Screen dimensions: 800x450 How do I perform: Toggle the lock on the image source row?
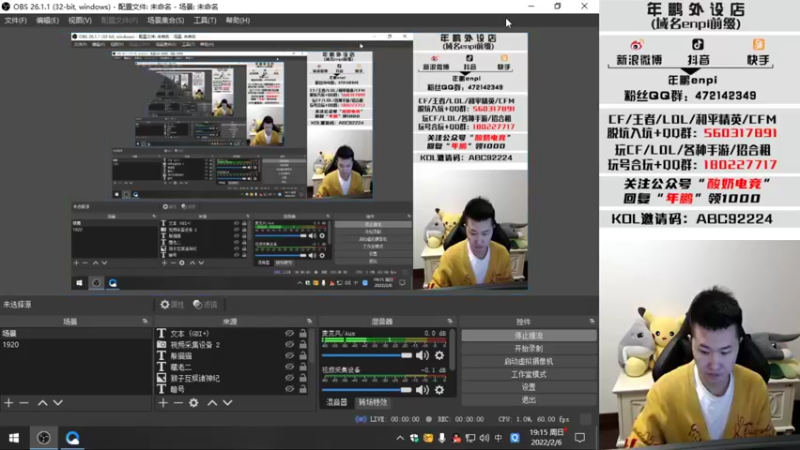(303, 378)
